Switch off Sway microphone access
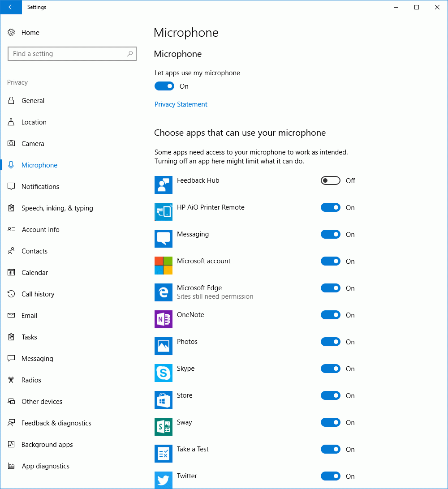The image size is (448, 489). pyautogui.click(x=330, y=422)
